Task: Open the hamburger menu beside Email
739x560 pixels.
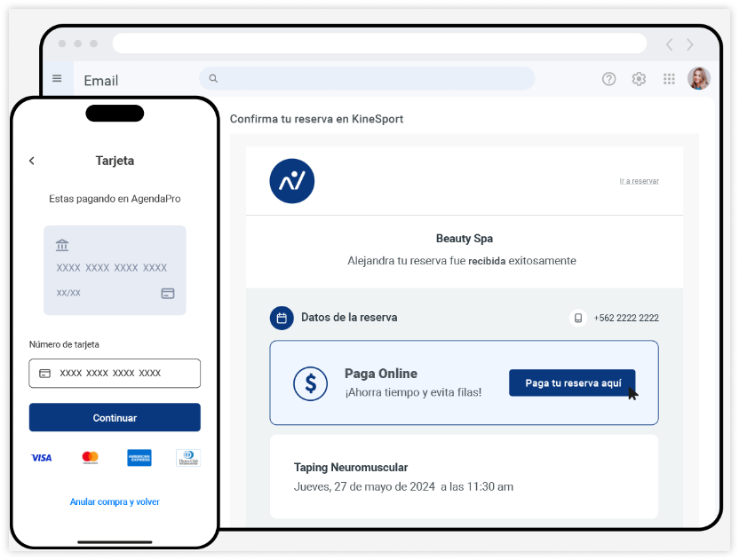Action: point(57,78)
